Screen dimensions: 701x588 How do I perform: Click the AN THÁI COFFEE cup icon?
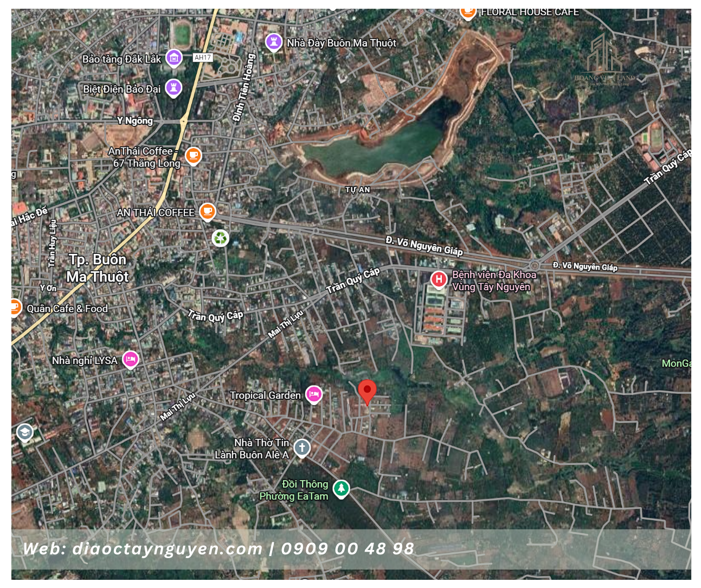[x=207, y=211]
